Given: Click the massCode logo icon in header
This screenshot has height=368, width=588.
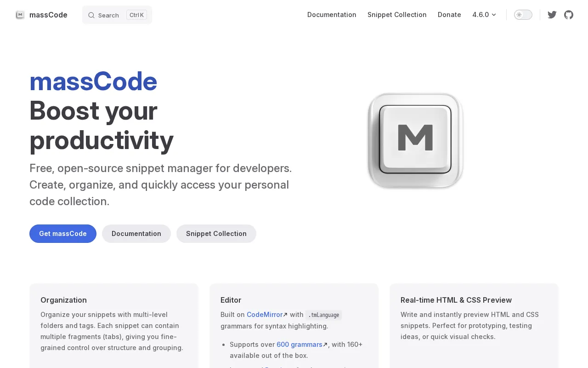Looking at the screenshot, I should click(20, 15).
